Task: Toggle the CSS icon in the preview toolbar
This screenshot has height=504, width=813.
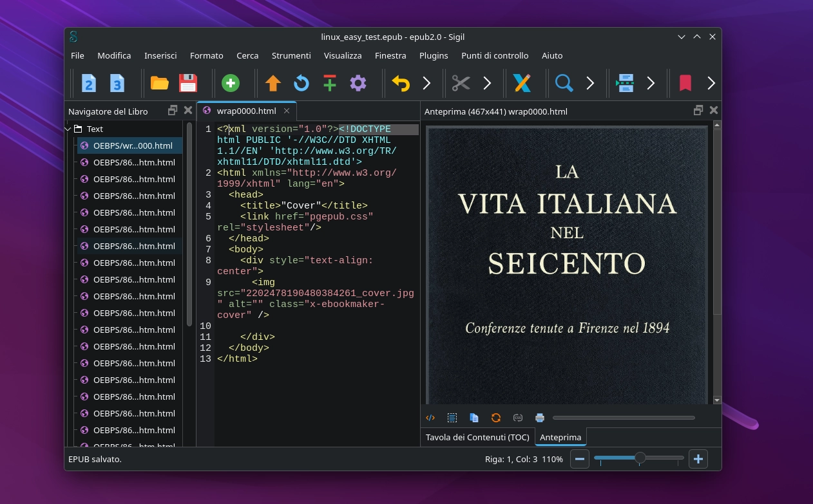Action: [x=518, y=418]
